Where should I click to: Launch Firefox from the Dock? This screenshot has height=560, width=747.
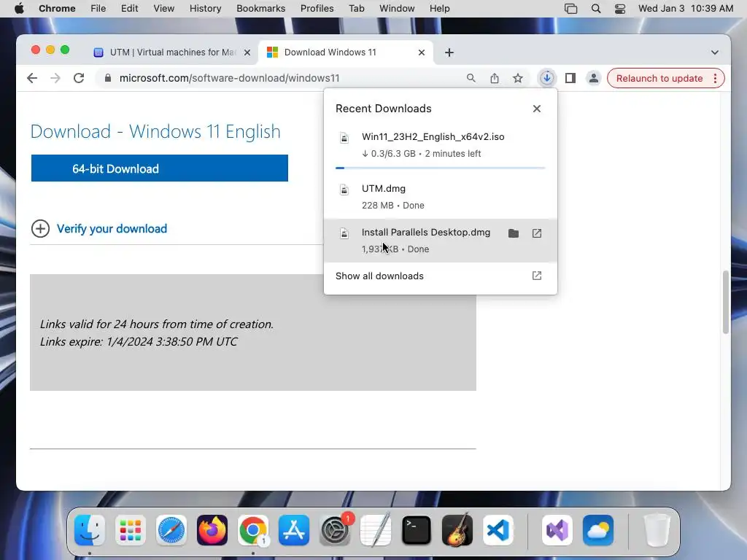212,530
